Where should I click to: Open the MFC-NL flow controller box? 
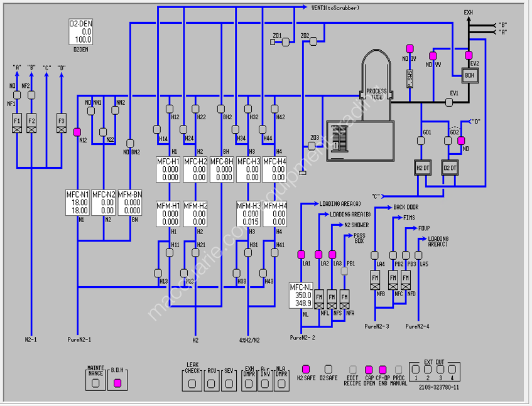301,296
